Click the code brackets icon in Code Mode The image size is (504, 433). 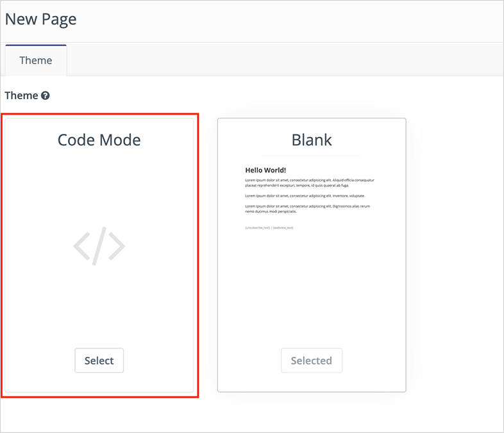pyautogui.click(x=99, y=247)
